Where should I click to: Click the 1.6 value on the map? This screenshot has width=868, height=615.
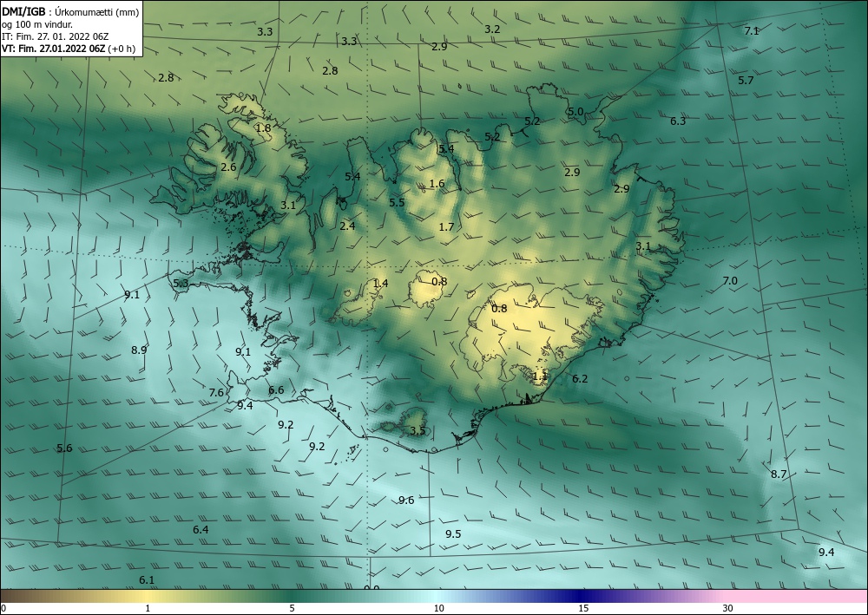point(437,184)
